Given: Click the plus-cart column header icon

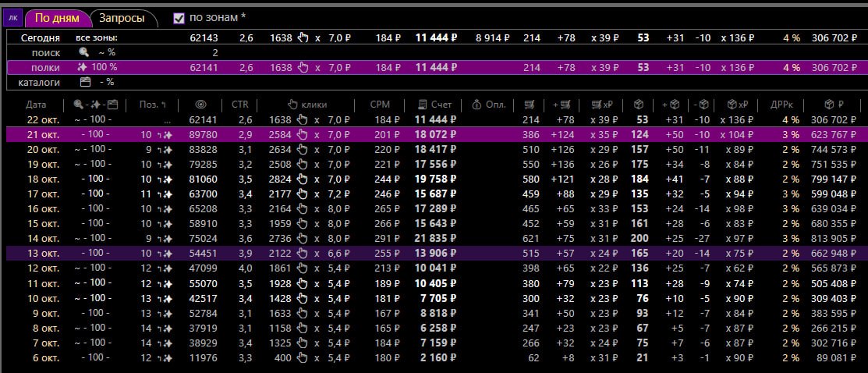Looking at the screenshot, I should (562, 105).
